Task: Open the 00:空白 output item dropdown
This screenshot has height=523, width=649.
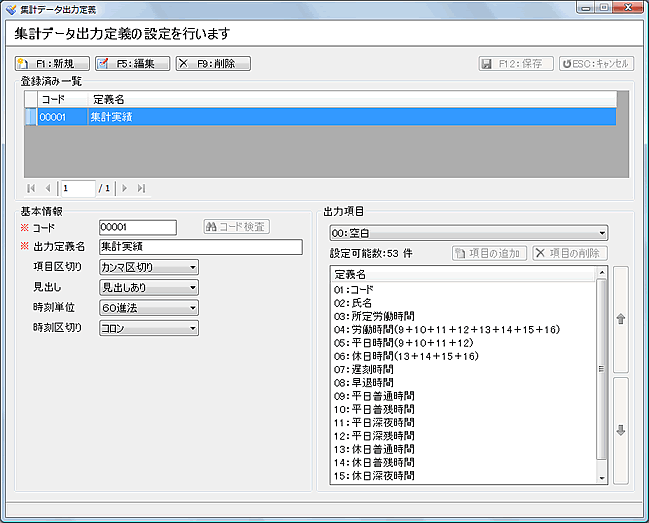Action: coord(469,233)
